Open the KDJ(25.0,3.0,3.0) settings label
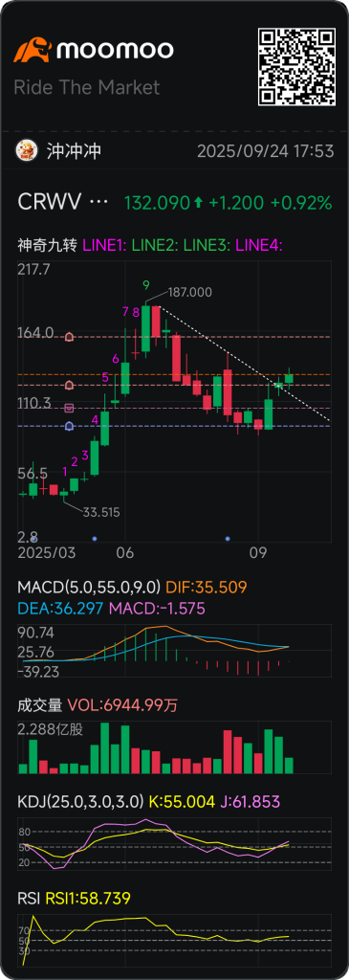This screenshot has width=349, height=980. [x=80, y=801]
